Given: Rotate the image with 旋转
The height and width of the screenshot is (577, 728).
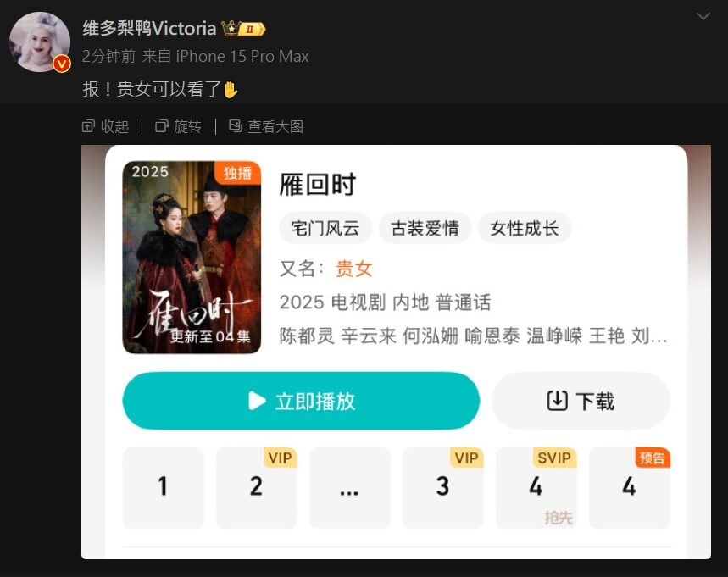Looking at the screenshot, I should (178, 126).
